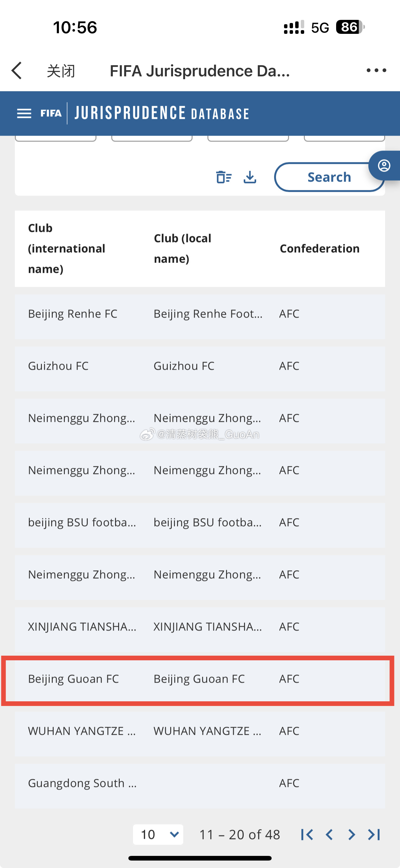Image resolution: width=400 pixels, height=868 pixels.
Task: Go to the first results page
Action: 307,835
